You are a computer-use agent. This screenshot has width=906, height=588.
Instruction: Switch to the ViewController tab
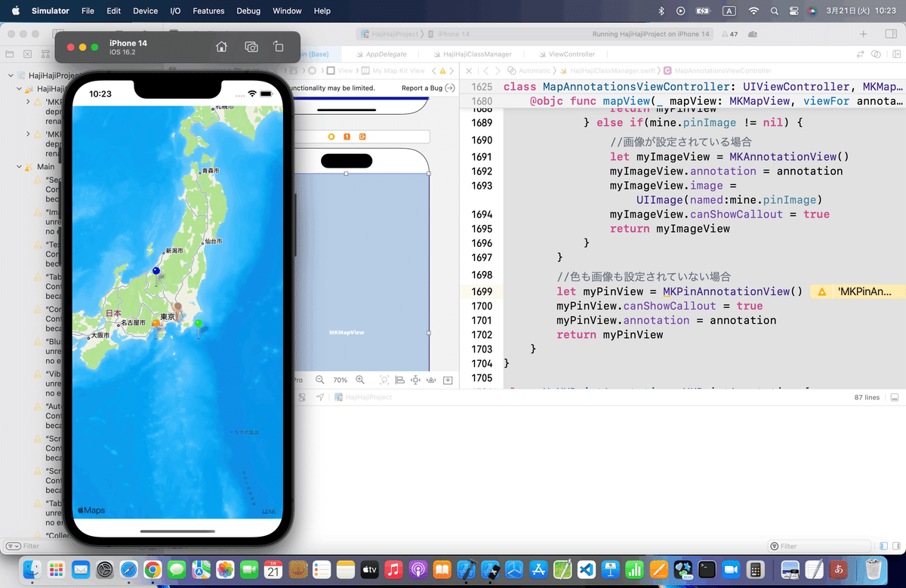click(x=566, y=54)
